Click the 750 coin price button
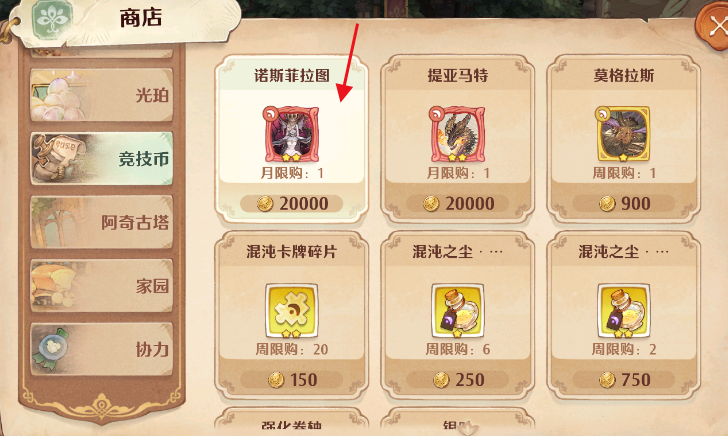This screenshot has width=728, height=436. pos(623,380)
